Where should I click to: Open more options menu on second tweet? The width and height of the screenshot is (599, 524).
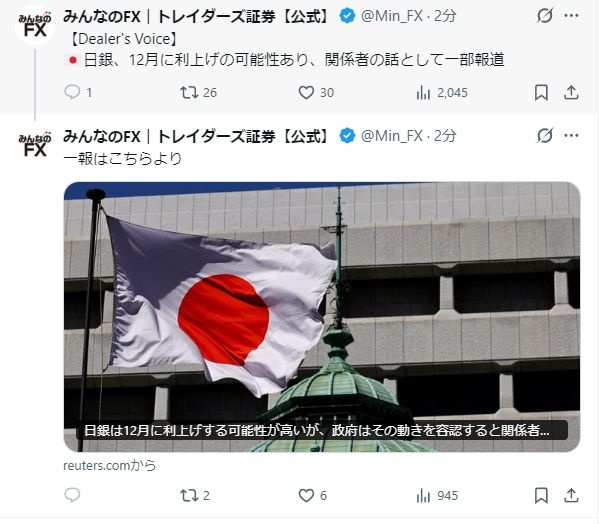[x=571, y=136]
